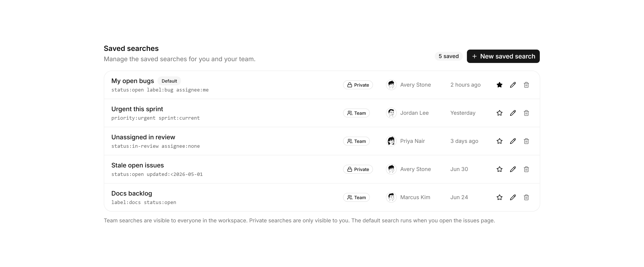Delete the My open bugs search
This screenshot has width=644, height=267.
[526, 85]
